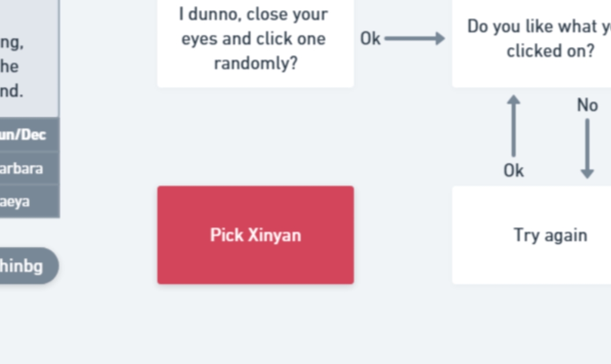Click the red Pick Xinyan box
This screenshot has height=364, width=611.
(255, 235)
